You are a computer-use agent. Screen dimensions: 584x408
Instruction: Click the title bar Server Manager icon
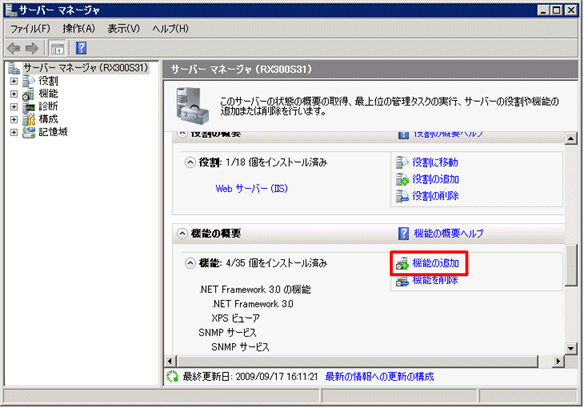11,10
